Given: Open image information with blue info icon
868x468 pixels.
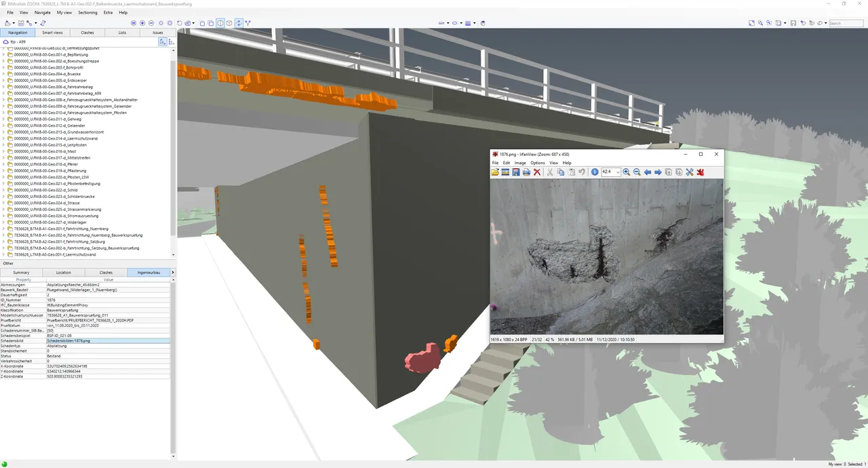Looking at the screenshot, I should coord(595,172).
